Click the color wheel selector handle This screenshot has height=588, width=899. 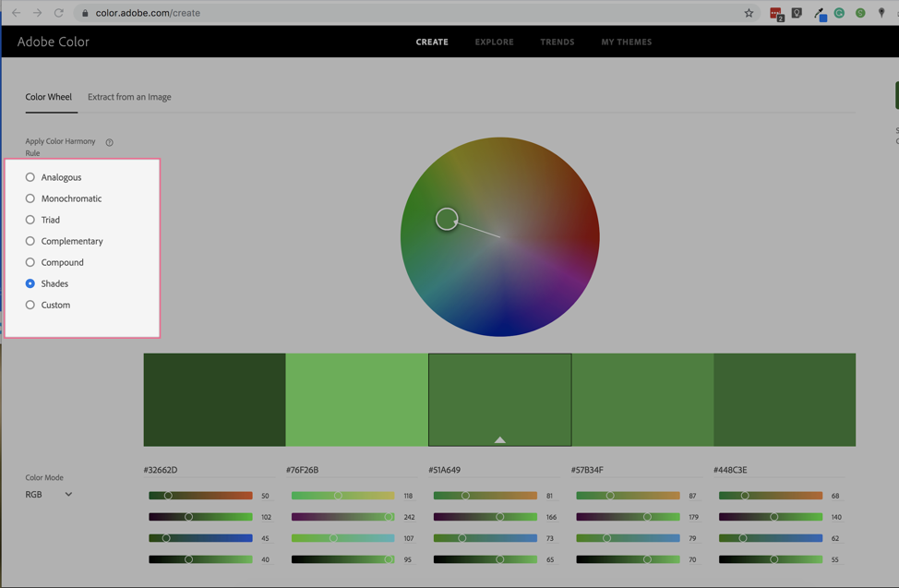pos(447,219)
